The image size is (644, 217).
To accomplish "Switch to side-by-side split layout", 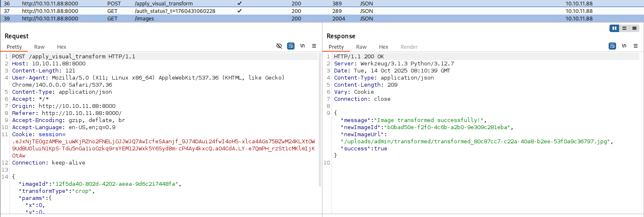I will 614,28.
